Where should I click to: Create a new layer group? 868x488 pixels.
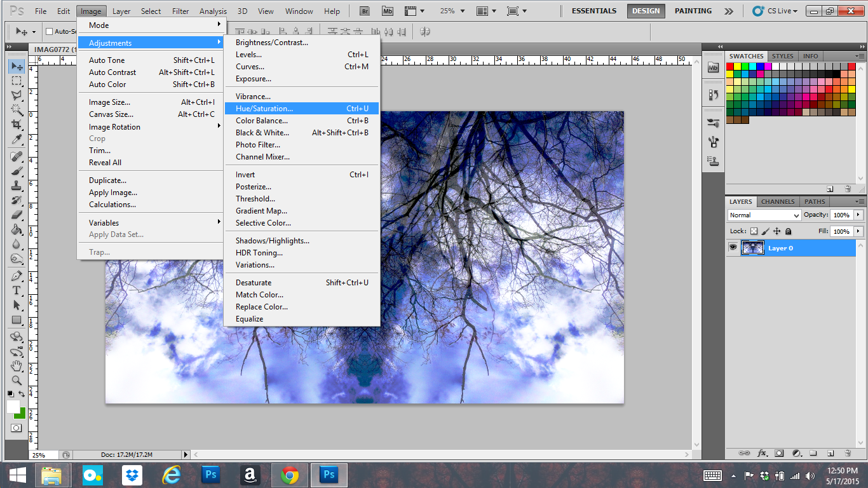pos(814,453)
